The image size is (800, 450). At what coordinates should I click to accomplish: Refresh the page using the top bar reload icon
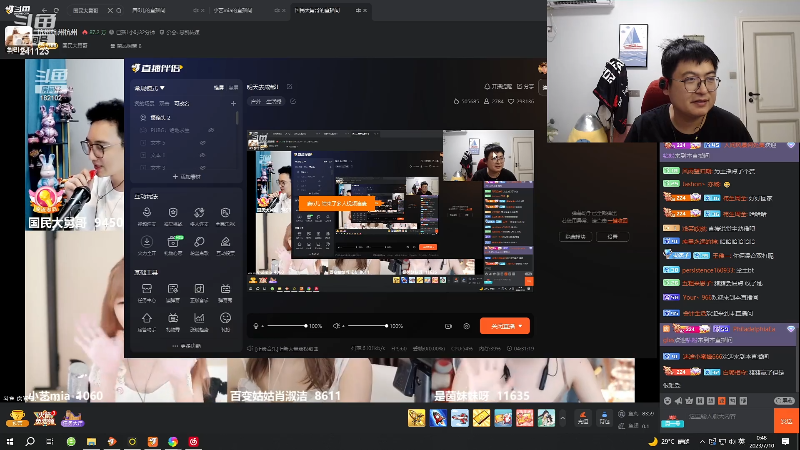pos(56,10)
